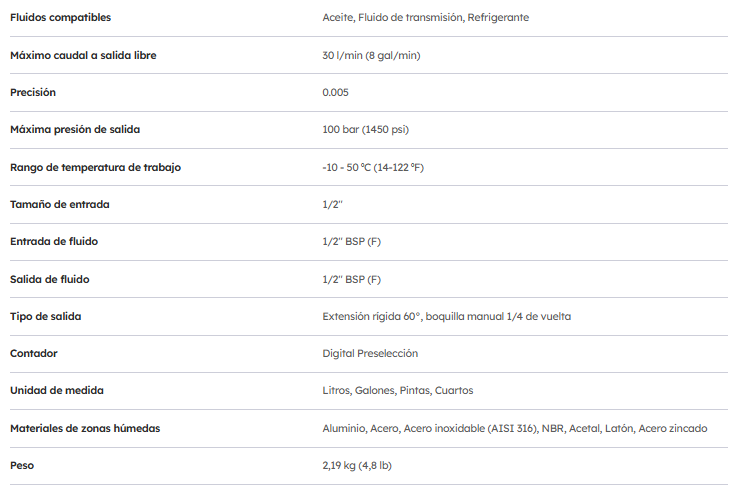The width and height of the screenshot is (730, 494).
Task: Click the "Tipo de salida" row label
Action: pos(45,316)
